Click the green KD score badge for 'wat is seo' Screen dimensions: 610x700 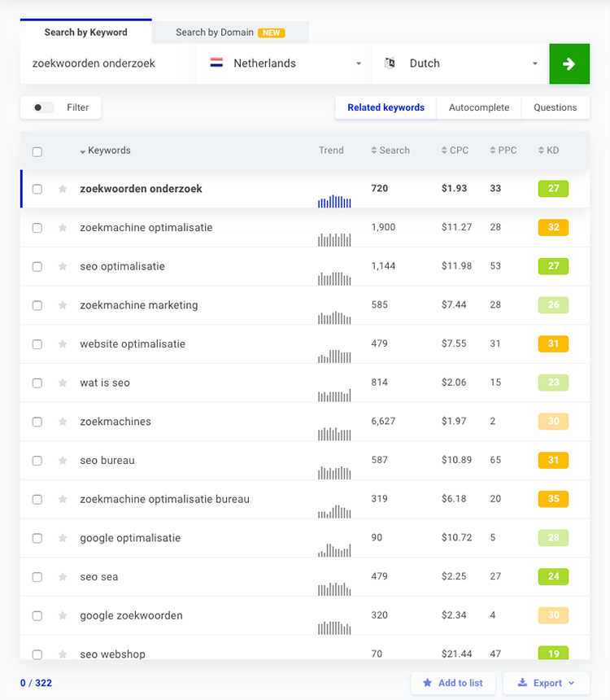tap(553, 383)
